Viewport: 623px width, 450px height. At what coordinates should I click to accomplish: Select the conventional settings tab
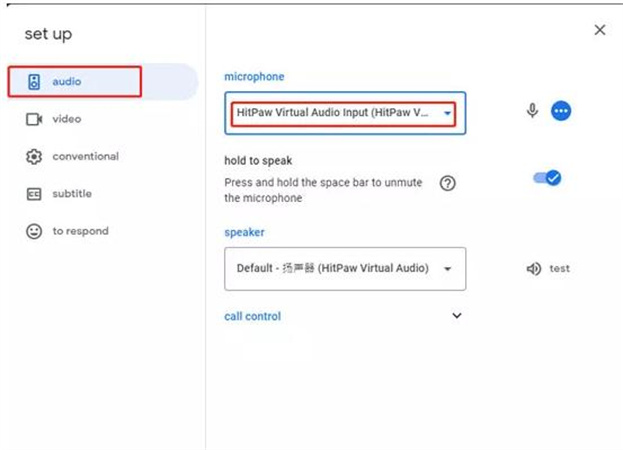[x=85, y=157]
